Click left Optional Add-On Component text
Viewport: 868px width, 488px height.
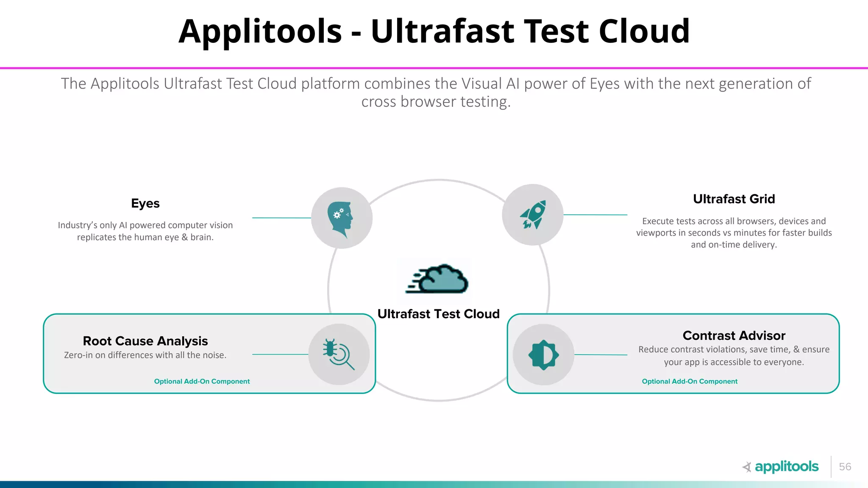point(202,381)
